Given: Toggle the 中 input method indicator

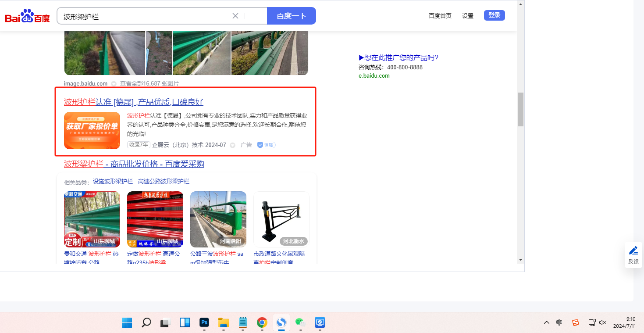Looking at the screenshot, I should [559, 322].
